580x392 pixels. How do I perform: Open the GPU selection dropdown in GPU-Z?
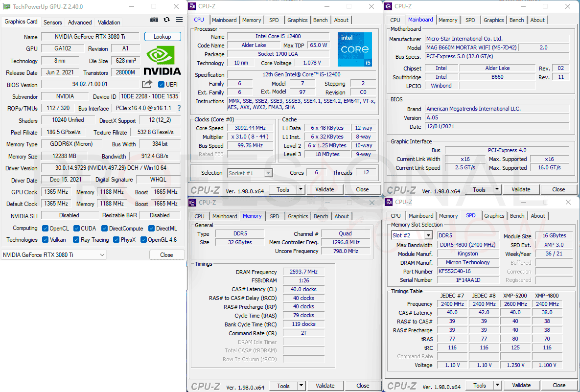coord(54,255)
